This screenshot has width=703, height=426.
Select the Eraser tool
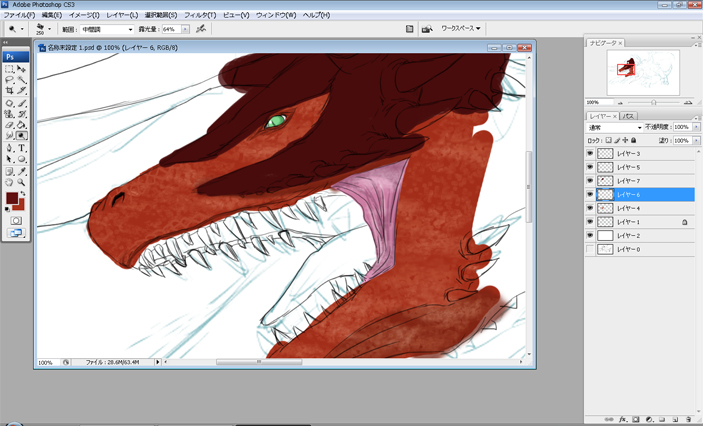click(x=9, y=125)
